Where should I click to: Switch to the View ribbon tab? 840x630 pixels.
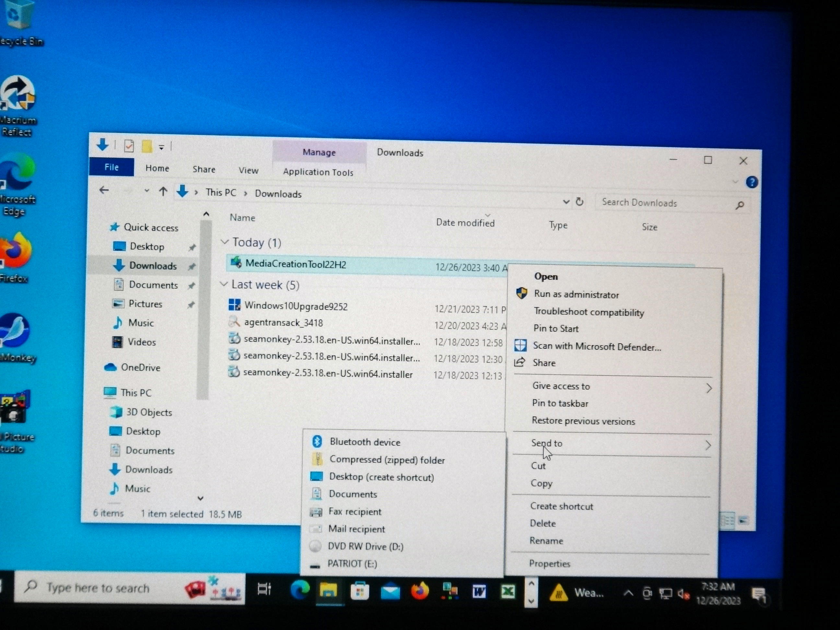click(x=248, y=170)
